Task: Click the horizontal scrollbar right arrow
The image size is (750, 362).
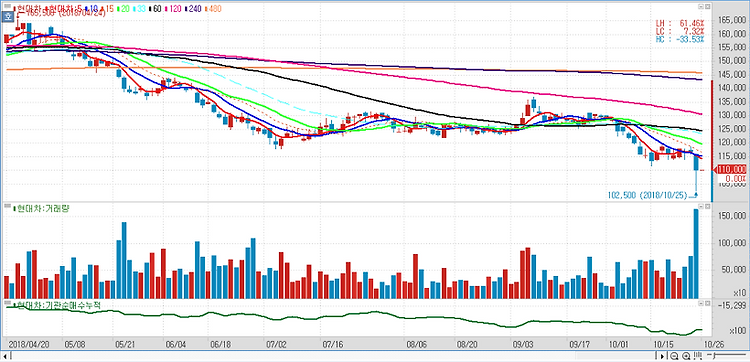Action: (662, 356)
